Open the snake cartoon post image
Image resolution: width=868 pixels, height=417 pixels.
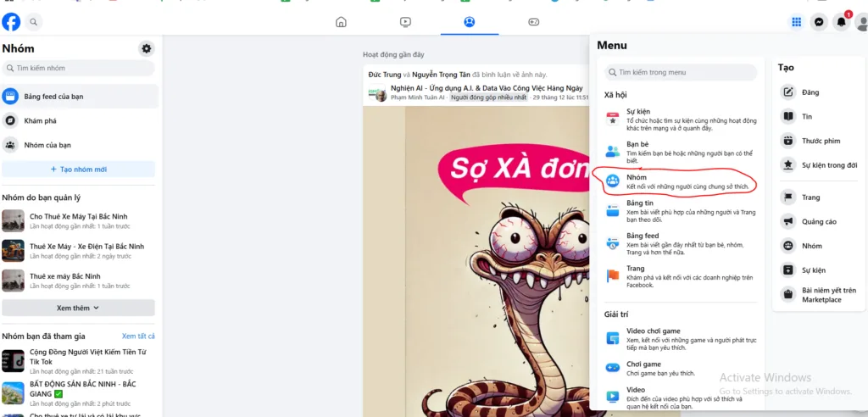tap(476, 260)
